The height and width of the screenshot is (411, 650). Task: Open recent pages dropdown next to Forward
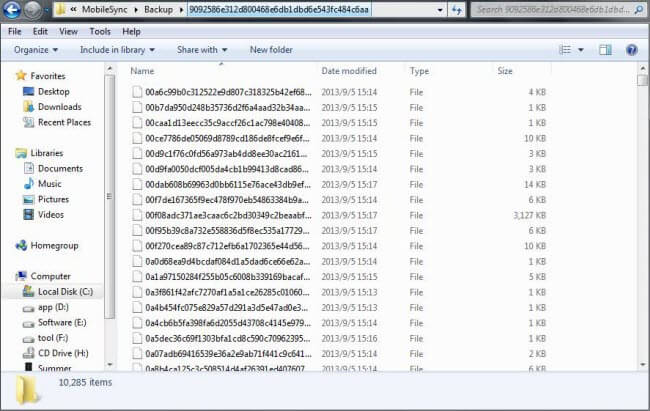(x=46, y=10)
